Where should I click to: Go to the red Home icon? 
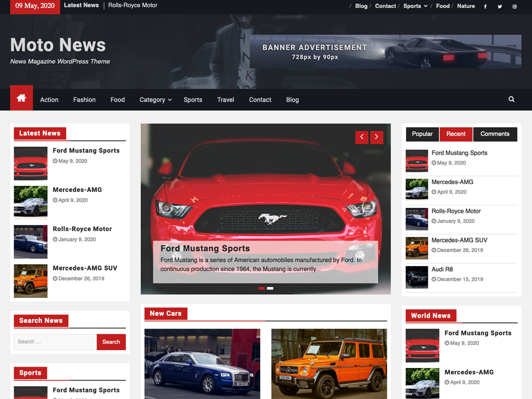point(21,98)
